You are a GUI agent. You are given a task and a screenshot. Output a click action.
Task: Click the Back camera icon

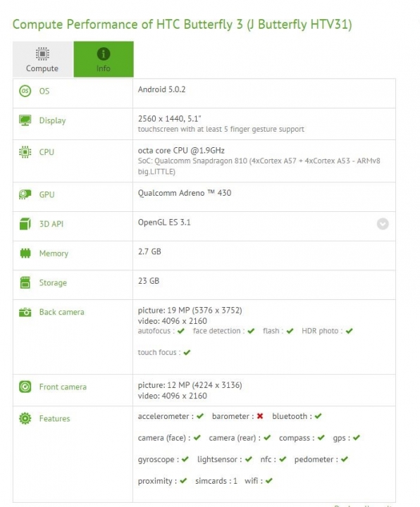point(25,312)
